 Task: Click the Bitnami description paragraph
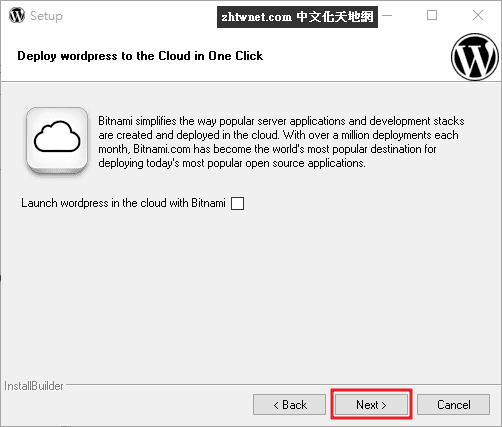point(281,142)
